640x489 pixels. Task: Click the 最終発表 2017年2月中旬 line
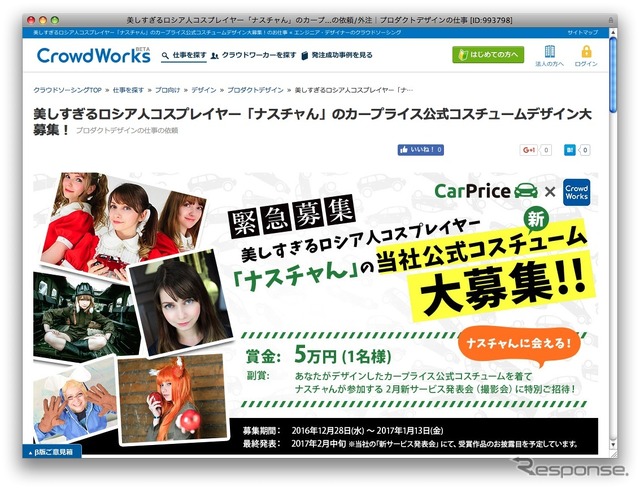(410, 444)
